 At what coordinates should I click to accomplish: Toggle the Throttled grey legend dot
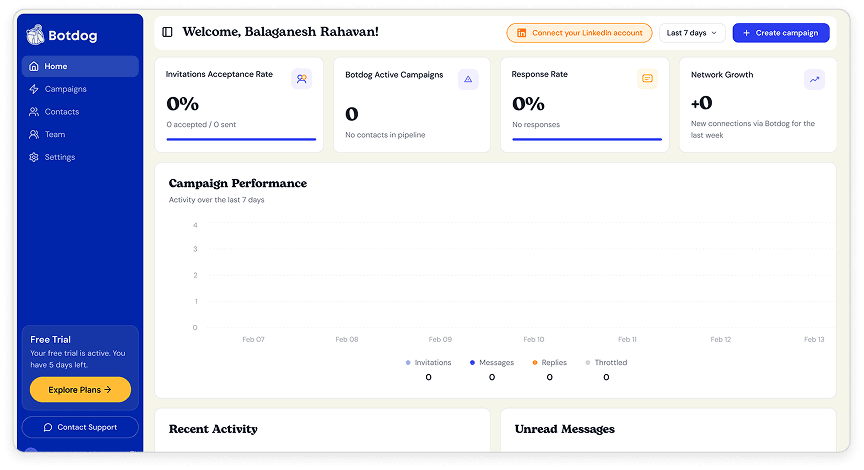588,363
